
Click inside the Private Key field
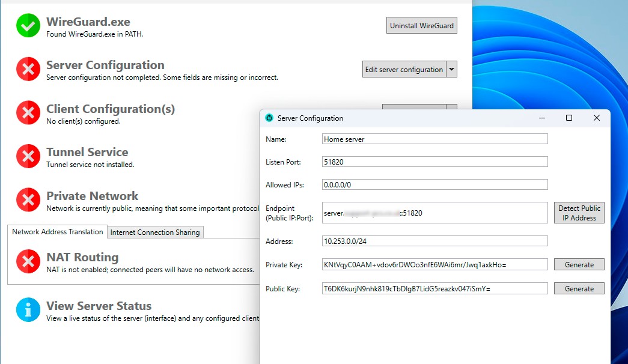pyautogui.click(x=435, y=265)
